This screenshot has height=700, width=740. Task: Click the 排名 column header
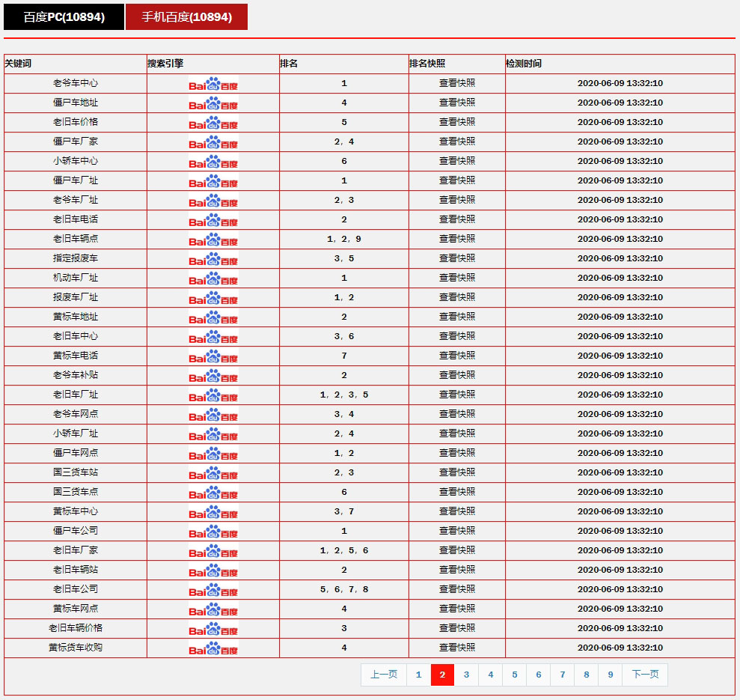(x=289, y=64)
